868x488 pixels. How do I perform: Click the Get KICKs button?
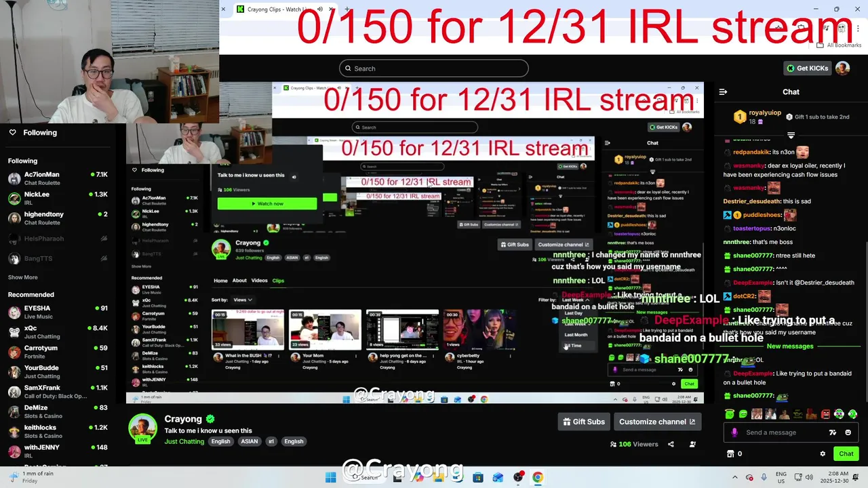coord(807,68)
